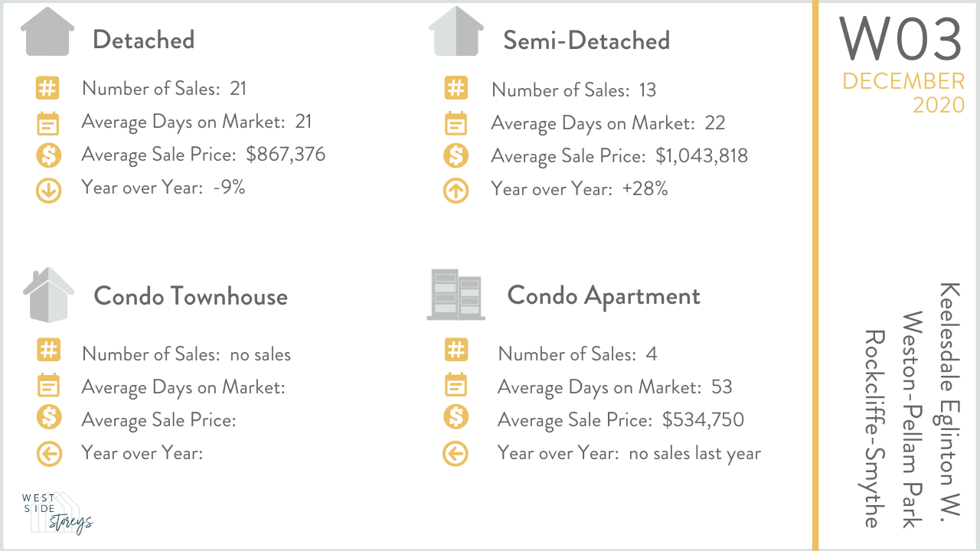This screenshot has width=980, height=551.
Task: Click the calendar icon in Condo Townhouse section
Action: 48,385
